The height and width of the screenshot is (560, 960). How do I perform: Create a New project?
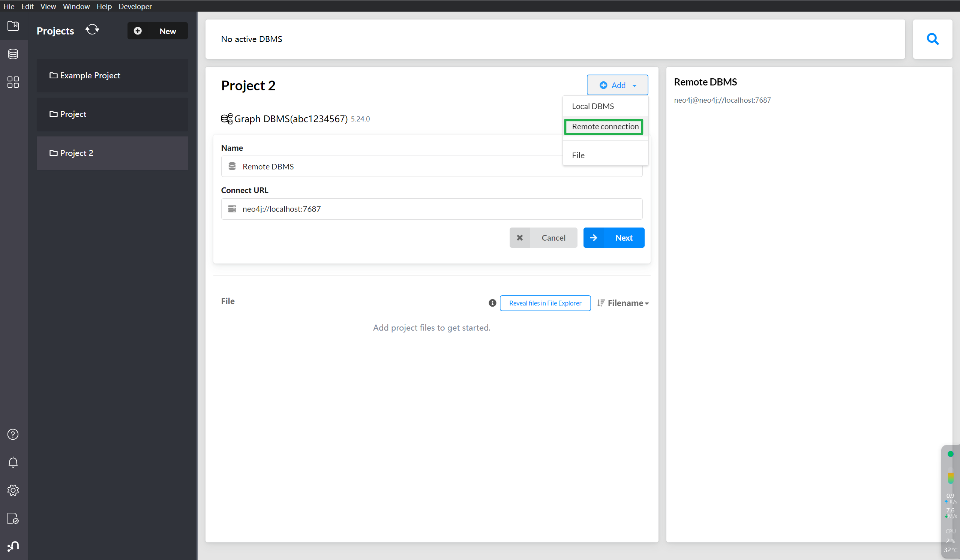[157, 31]
